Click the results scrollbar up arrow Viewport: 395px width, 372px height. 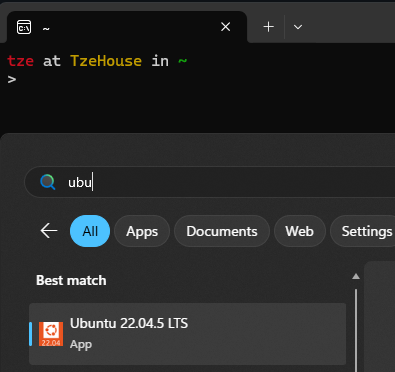[x=356, y=276]
